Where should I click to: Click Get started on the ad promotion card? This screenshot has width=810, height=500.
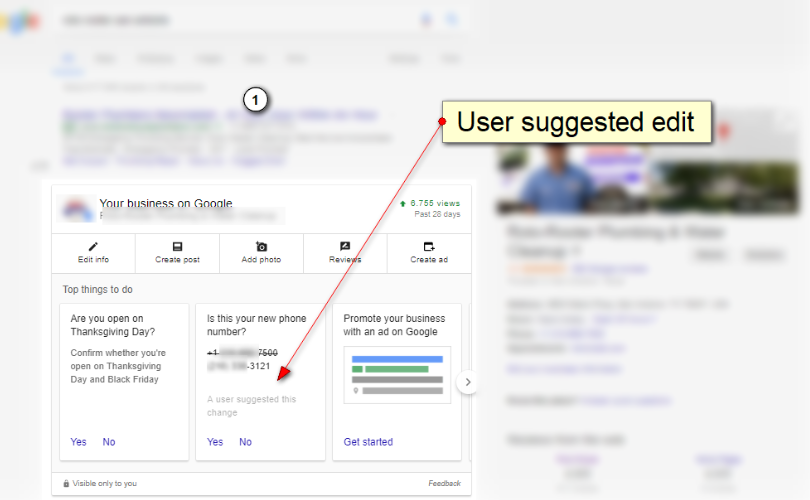(368, 442)
